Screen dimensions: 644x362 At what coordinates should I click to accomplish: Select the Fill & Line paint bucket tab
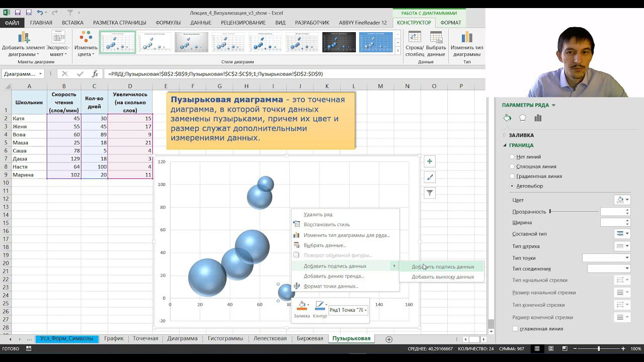coord(507,118)
